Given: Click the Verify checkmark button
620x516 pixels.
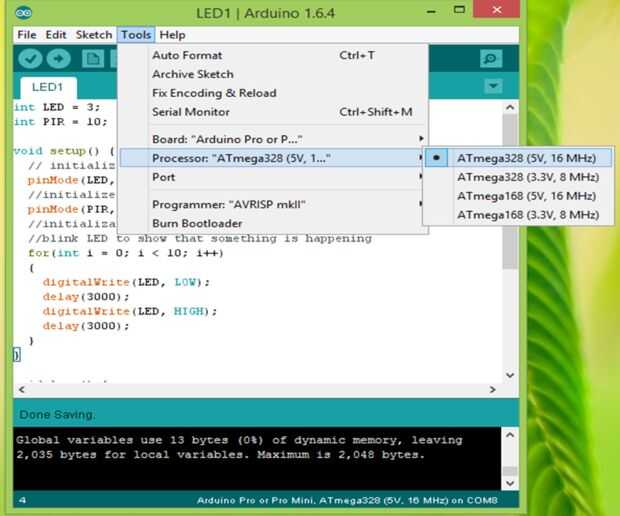Looking at the screenshot, I should [30, 59].
